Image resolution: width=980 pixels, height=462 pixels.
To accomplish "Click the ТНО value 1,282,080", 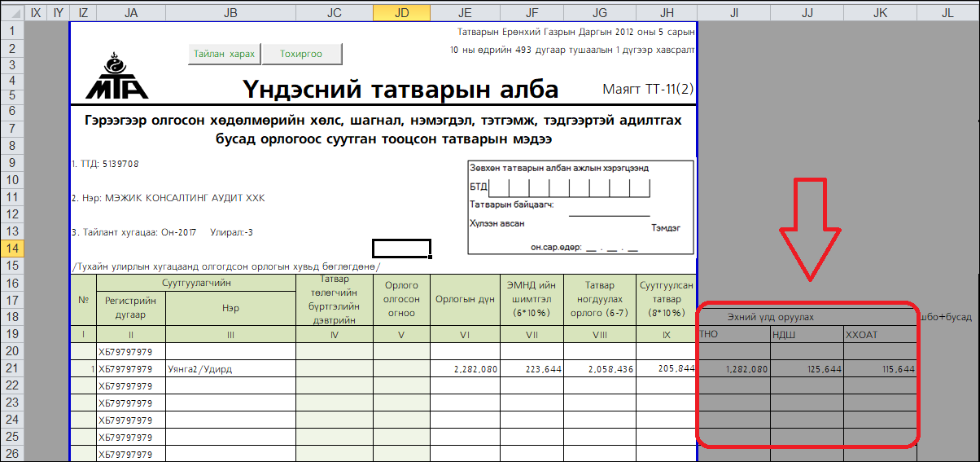I will pyautogui.click(x=734, y=369).
